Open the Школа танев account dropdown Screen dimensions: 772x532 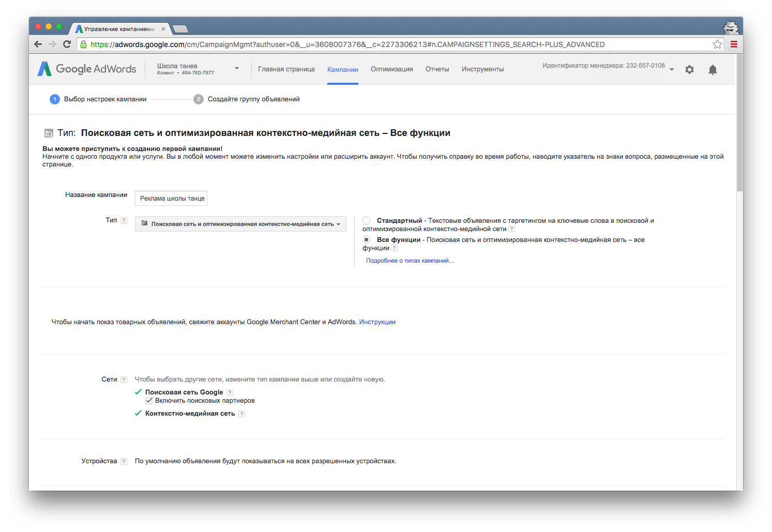point(236,68)
